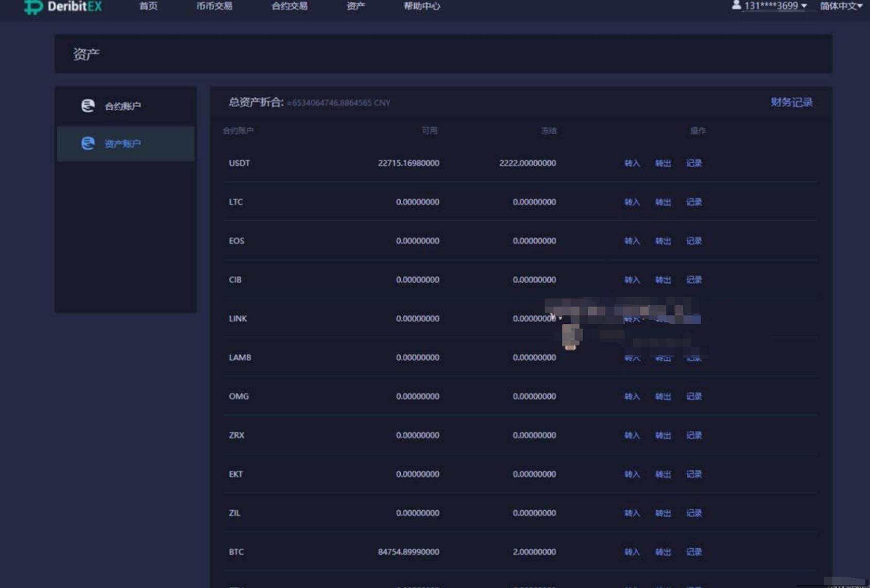This screenshot has height=588, width=870.
Task: Click 转入 for OMG
Action: (x=632, y=396)
